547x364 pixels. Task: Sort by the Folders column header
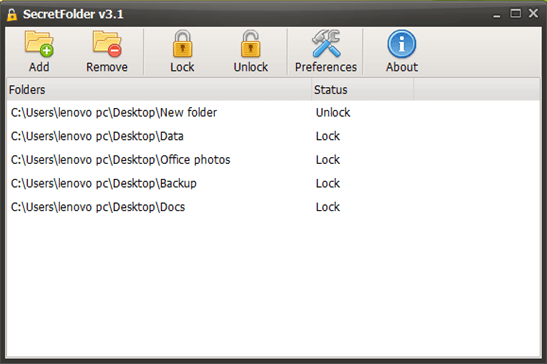(159, 90)
